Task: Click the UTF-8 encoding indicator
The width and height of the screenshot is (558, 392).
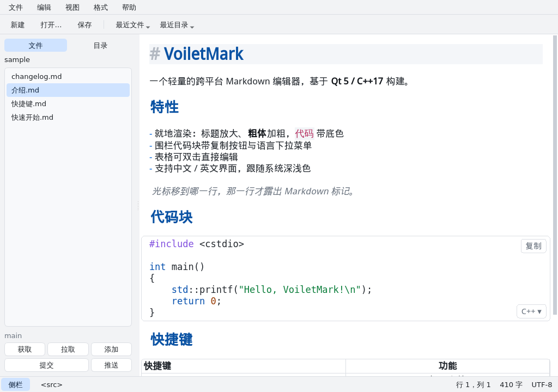Action: tap(542, 384)
